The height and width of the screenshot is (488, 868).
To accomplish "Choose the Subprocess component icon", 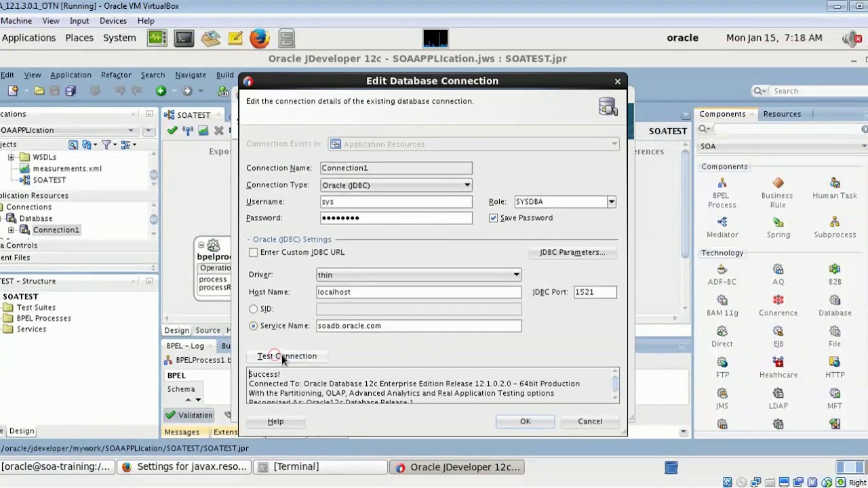I will point(835,222).
